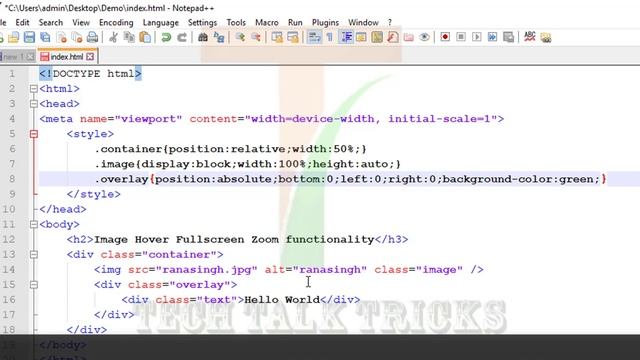Viewport: 640px width, 360px height.
Task: Save the file with the Save icon
Action: tap(29, 38)
